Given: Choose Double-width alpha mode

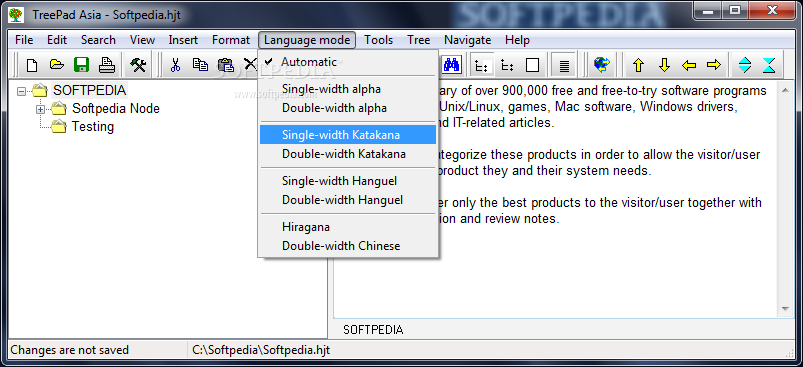Looking at the screenshot, I should point(348,109).
